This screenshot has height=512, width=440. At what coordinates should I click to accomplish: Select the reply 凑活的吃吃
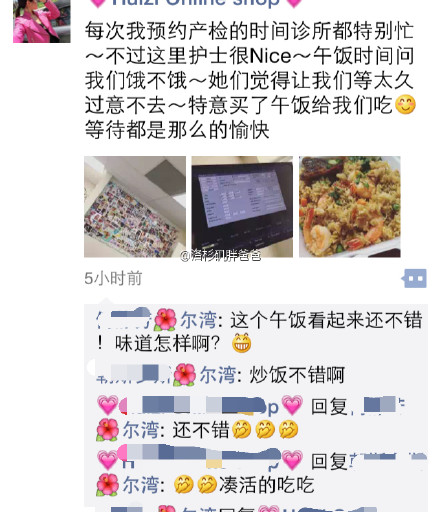[x=244, y=485]
